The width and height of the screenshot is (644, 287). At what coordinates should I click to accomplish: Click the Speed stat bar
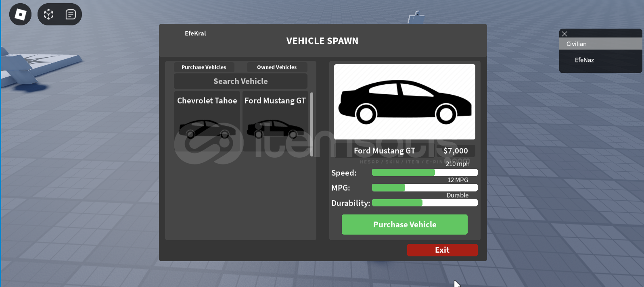point(424,173)
